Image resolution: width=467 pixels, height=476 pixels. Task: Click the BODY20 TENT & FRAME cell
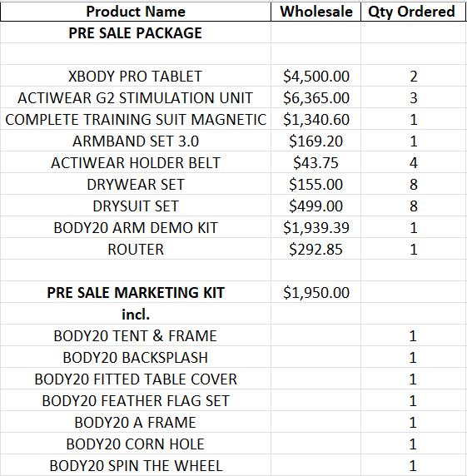pos(136,335)
